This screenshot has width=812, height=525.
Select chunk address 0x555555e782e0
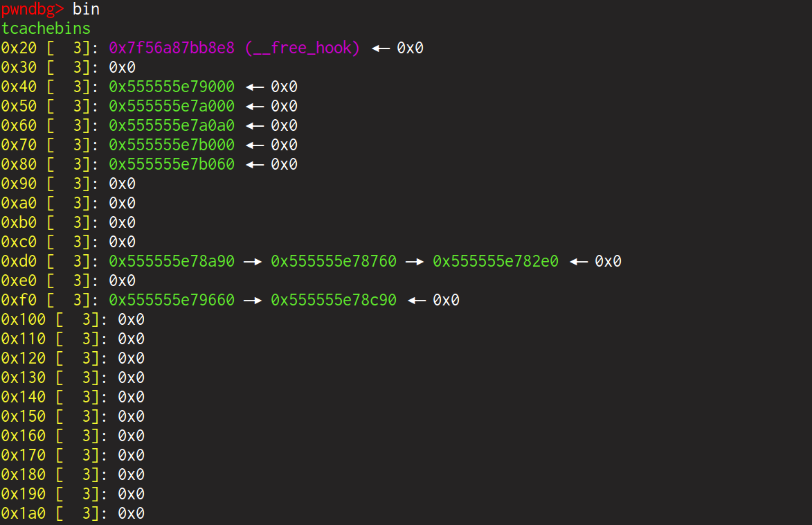point(496,262)
